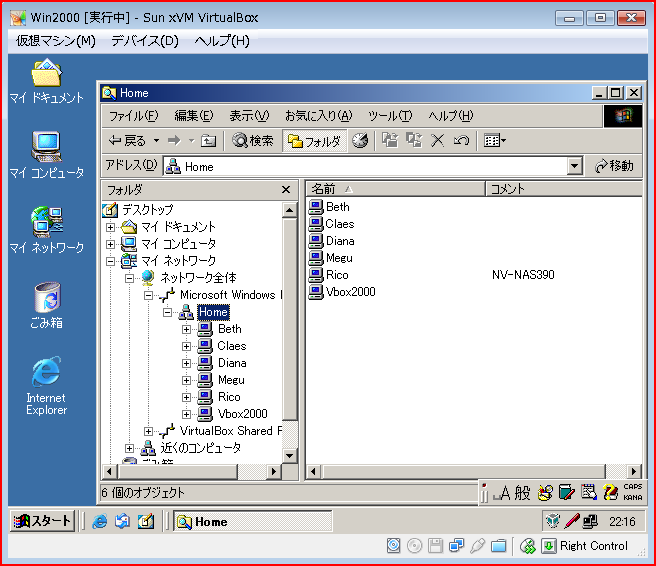
Task: Select Claes in the folder tree
Action: (x=232, y=346)
